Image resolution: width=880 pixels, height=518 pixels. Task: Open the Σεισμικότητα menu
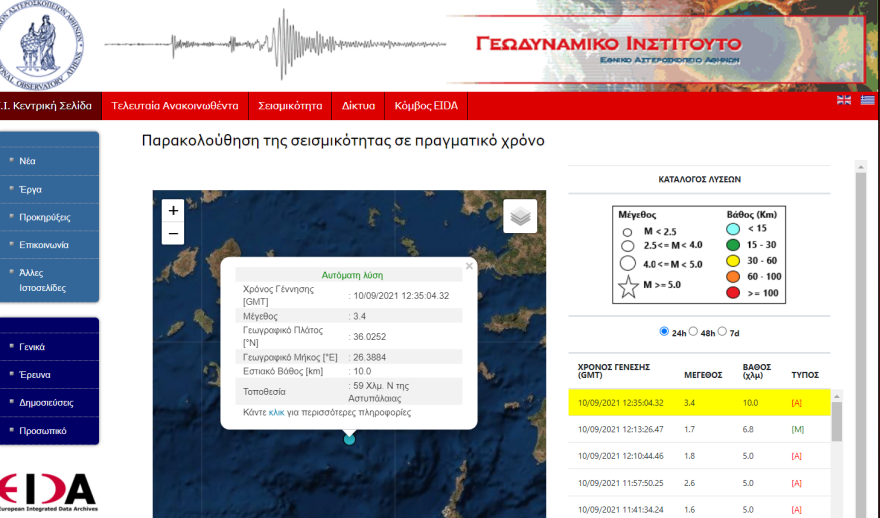pos(290,106)
